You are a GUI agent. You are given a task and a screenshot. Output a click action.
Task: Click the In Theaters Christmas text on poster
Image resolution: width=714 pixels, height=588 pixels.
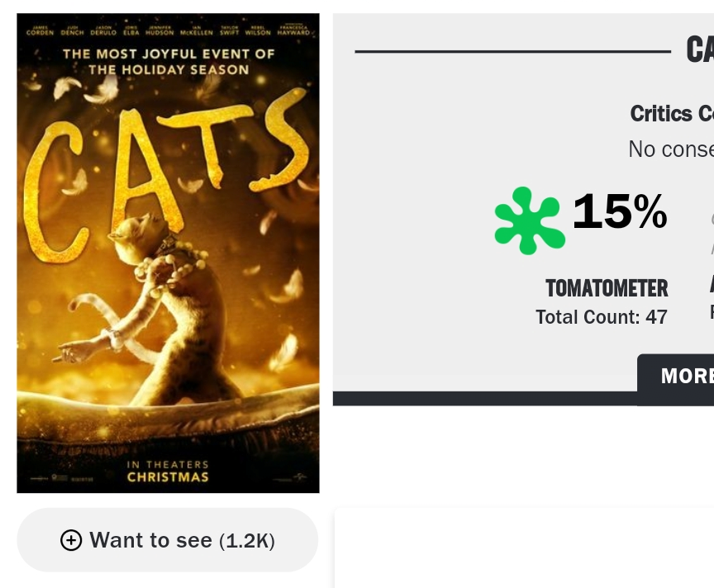[168, 471]
